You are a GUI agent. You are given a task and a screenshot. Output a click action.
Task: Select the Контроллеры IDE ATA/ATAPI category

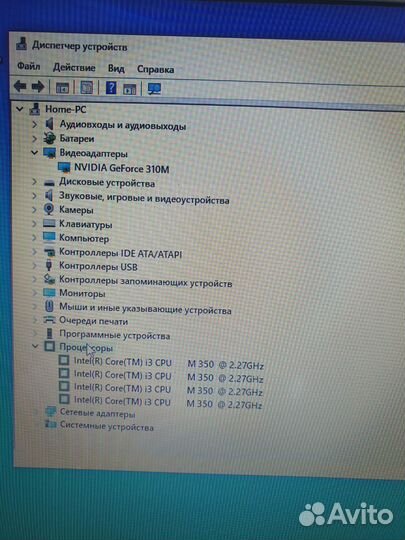click(x=121, y=253)
